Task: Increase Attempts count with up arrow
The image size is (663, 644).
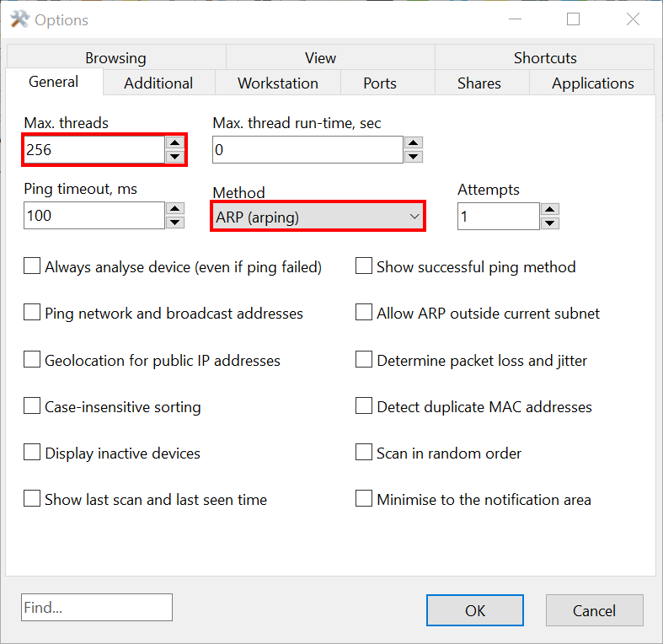Action: 549,210
